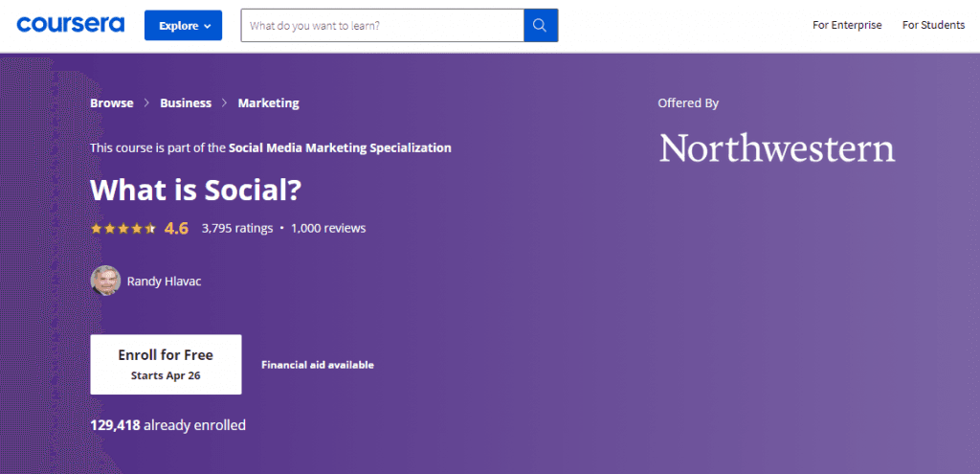Click the Enroll for Free button
The image size is (980, 474).
pyautogui.click(x=166, y=365)
